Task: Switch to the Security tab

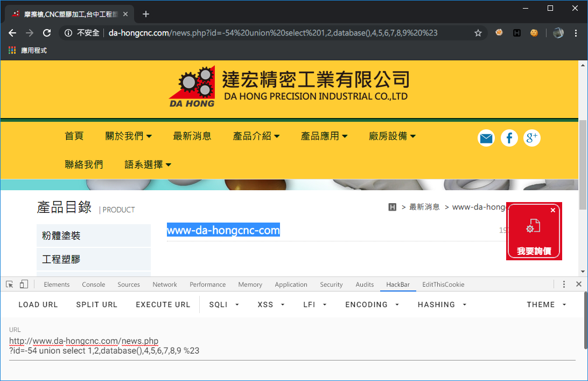Action: (x=331, y=285)
